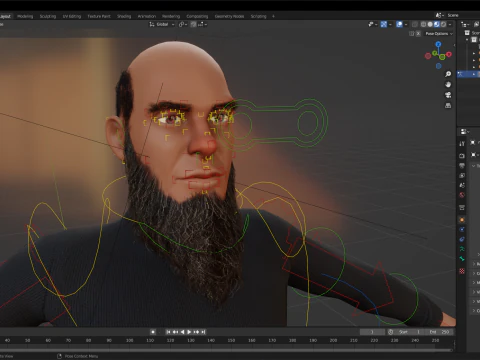Click the End frame field showing 250
Image resolution: width=480 pixels, height=360 pixels.
pyautogui.click(x=439, y=332)
